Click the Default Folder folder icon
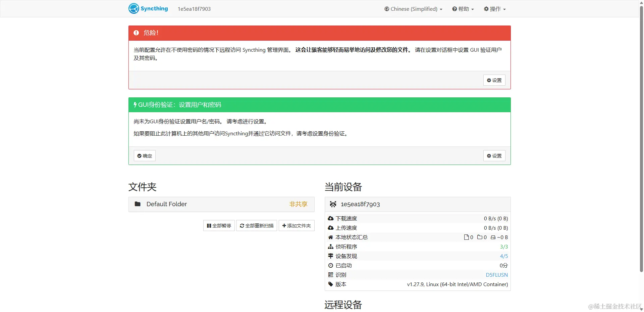The image size is (644, 312). (x=138, y=204)
